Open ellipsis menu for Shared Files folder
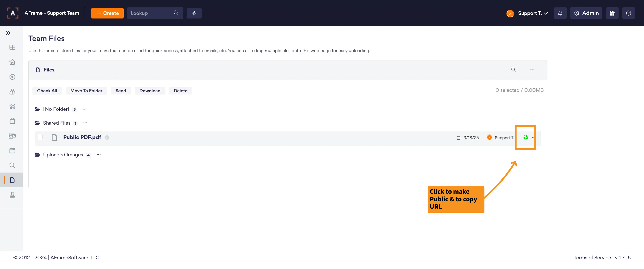Screen dimensions: 644x269 85,123
